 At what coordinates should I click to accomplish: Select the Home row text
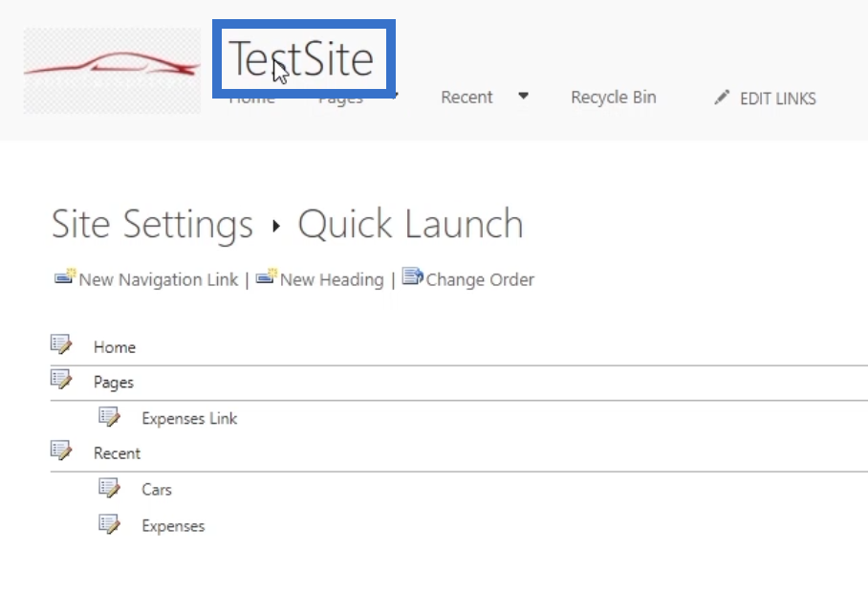(115, 347)
